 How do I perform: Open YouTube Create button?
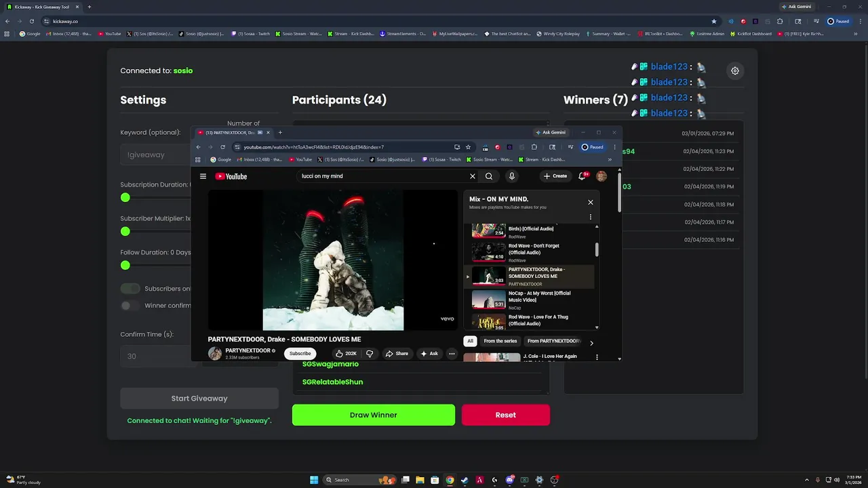[x=555, y=176]
